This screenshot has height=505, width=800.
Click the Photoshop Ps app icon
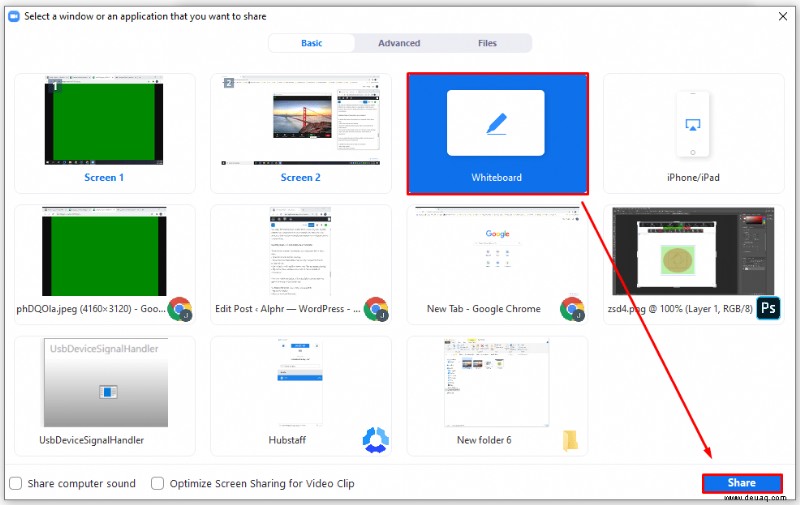coord(768,308)
